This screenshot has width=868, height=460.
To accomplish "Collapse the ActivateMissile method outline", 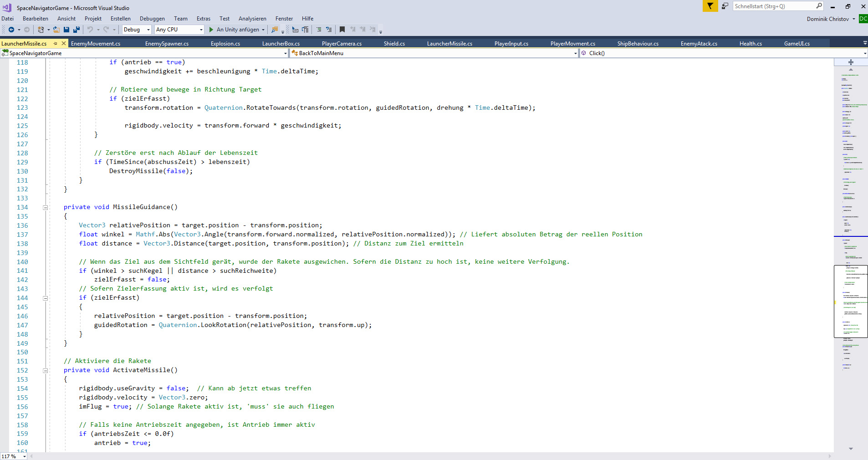I will 46,371.
